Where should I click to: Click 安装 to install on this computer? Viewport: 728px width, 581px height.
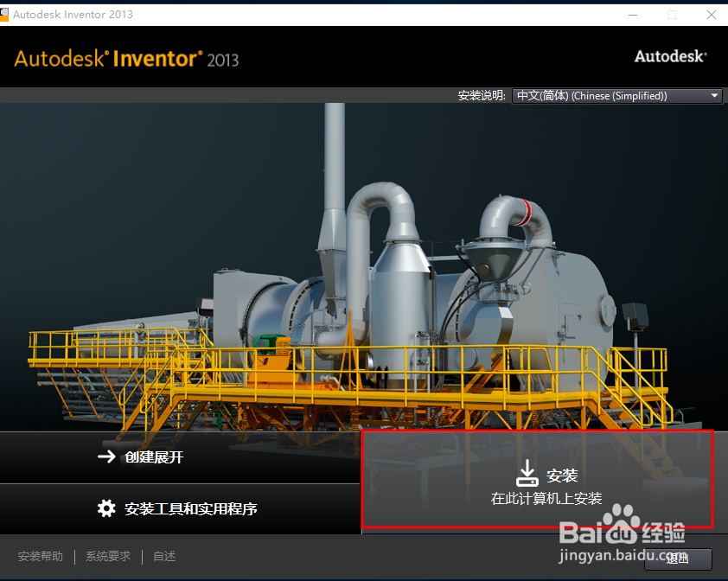[x=537, y=479]
